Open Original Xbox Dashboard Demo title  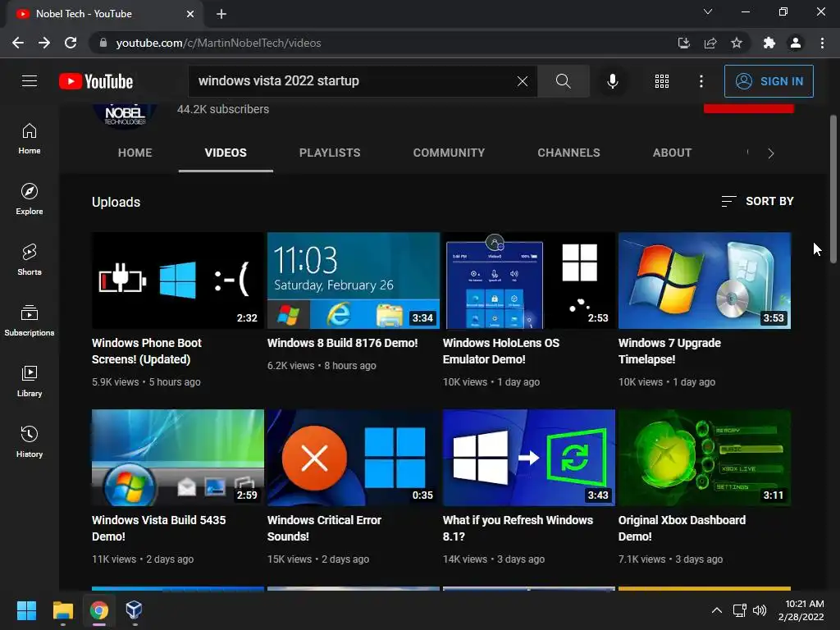[682, 528]
